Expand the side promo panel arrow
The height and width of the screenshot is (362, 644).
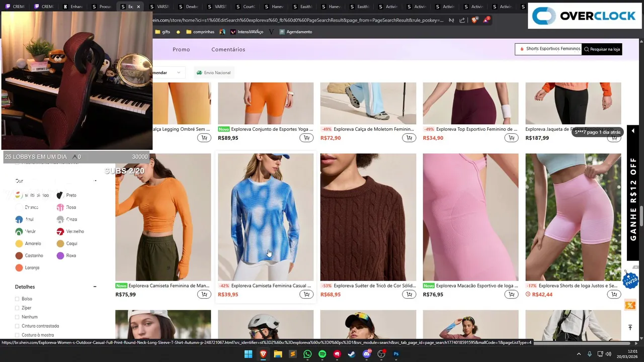(x=633, y=131)
